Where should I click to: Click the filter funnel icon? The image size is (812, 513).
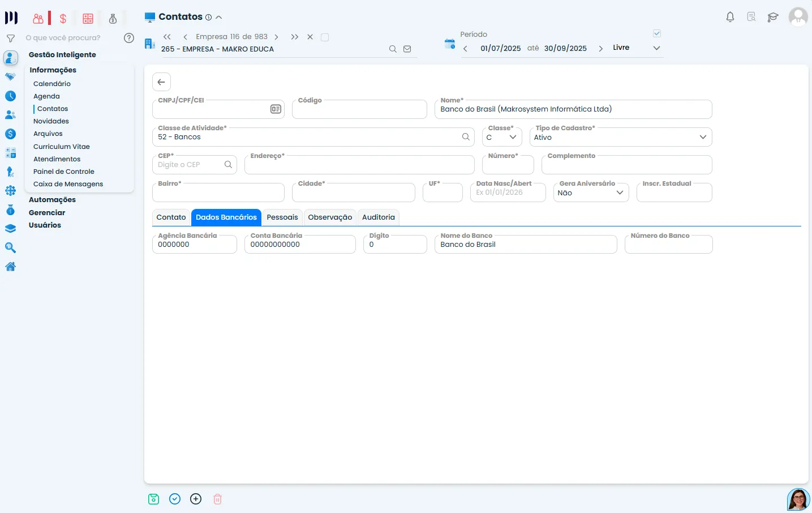click(10, 39)
